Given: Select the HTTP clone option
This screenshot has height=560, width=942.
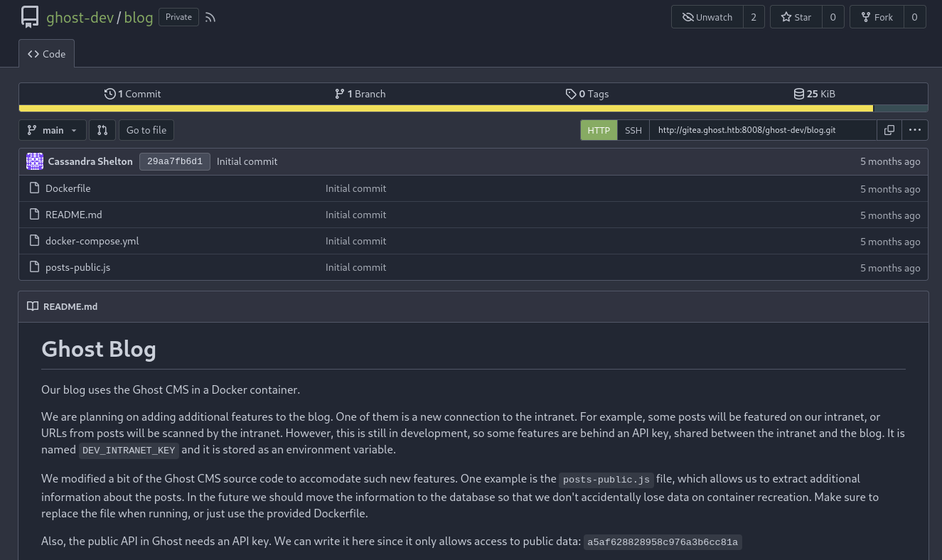Looking at the screenshot, I should (599, 130).
